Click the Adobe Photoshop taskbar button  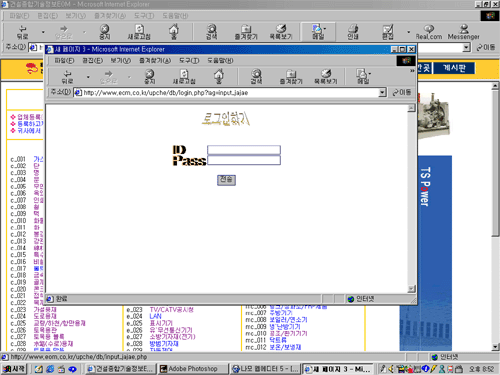pos(193,369)
